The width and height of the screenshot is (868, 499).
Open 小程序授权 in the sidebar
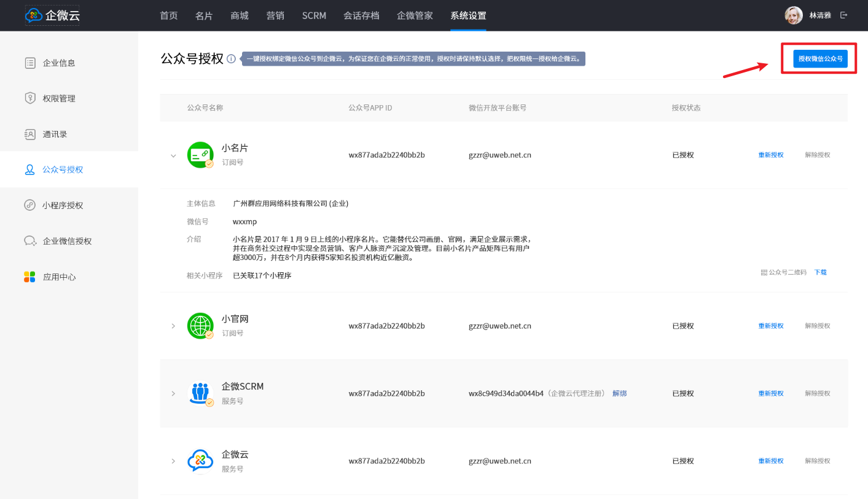coord(63,205)
